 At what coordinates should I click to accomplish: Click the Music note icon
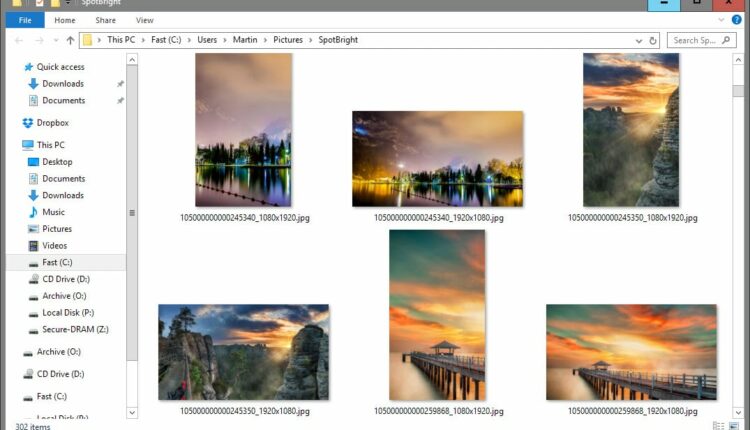click(x=33, y=212)
